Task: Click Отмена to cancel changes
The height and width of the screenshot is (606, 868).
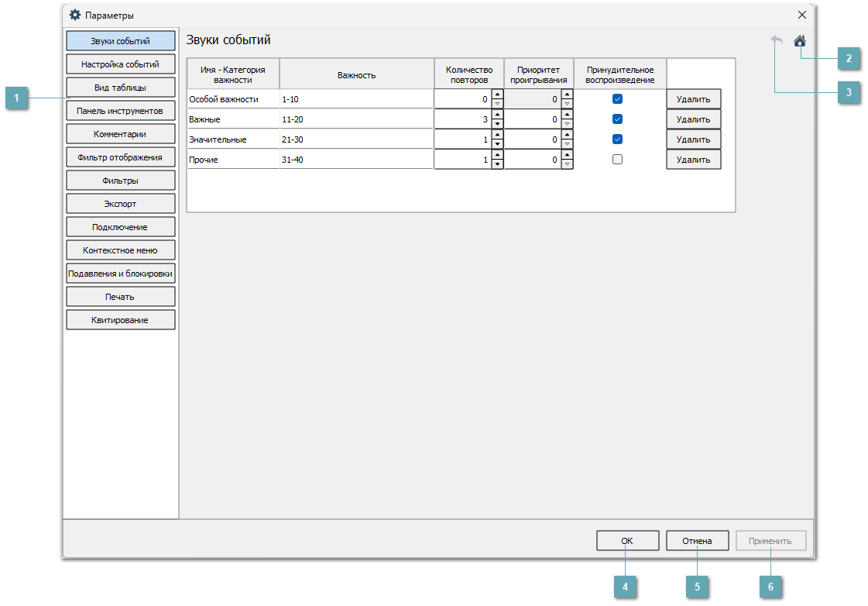Action: click(x=697, y=541)
